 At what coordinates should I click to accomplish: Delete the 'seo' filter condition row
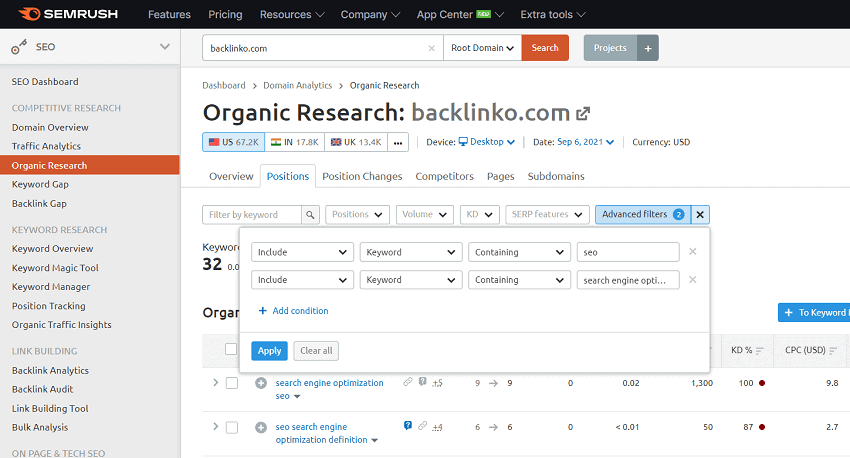click(x=692, y=251)
